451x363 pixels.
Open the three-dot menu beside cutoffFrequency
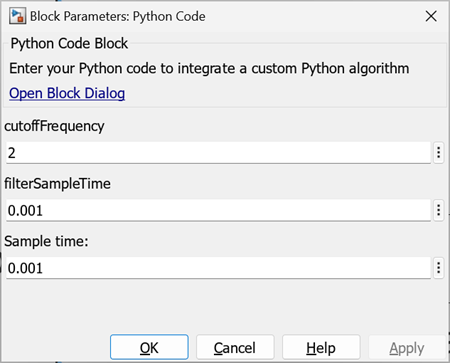[x=439, y=153]
